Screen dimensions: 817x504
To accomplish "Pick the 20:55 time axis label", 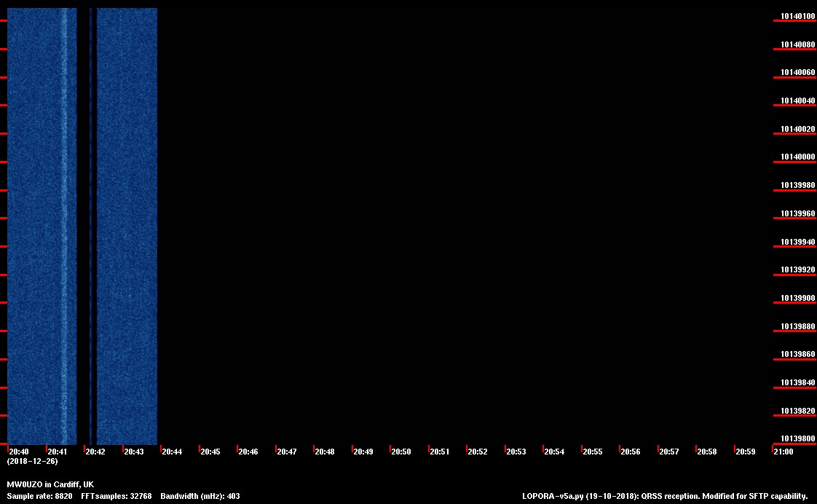I will pos(593,452).
